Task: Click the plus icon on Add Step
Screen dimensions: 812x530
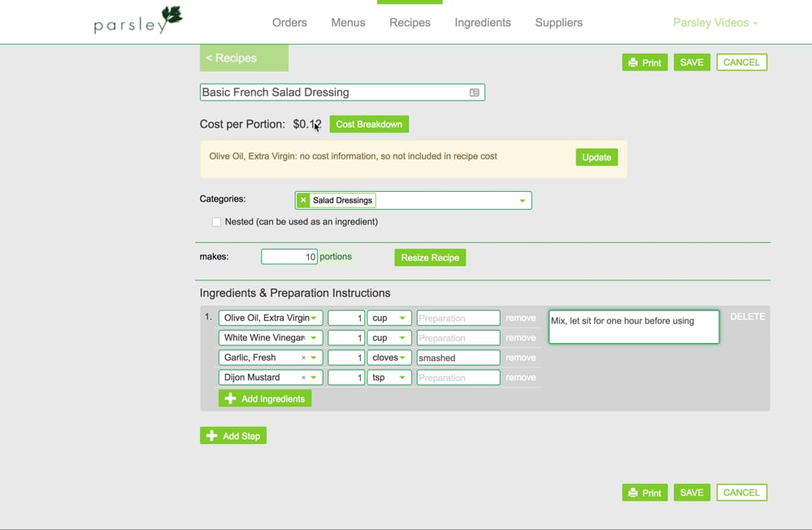Action: (212, 435)
